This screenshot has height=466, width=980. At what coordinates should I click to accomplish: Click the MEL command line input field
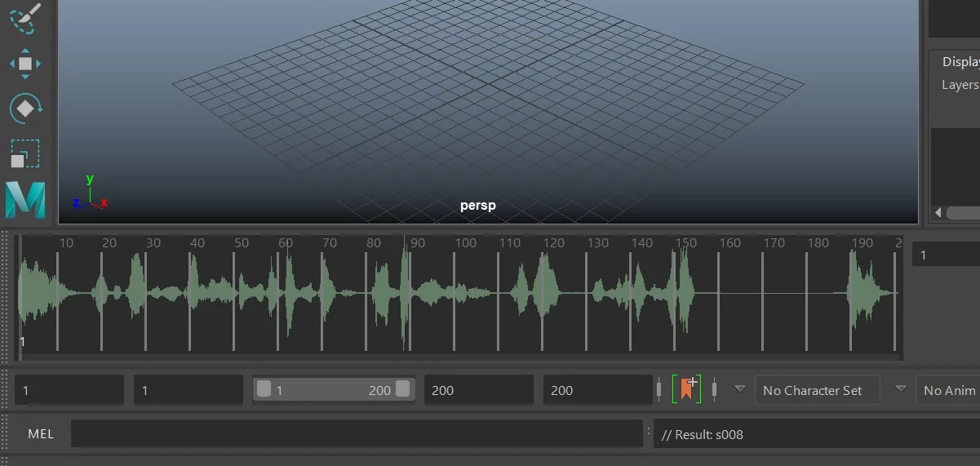pos(357,434)
